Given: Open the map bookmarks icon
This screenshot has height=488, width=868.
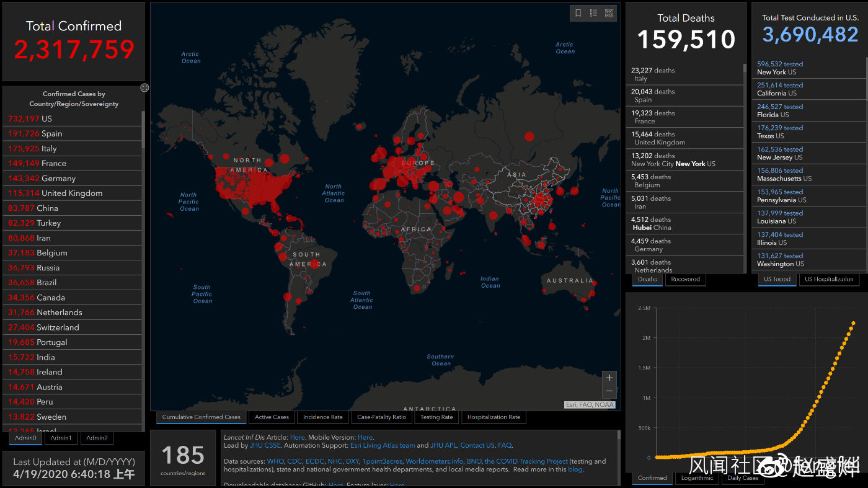Looking at the screenshot, I should [578, 13].
